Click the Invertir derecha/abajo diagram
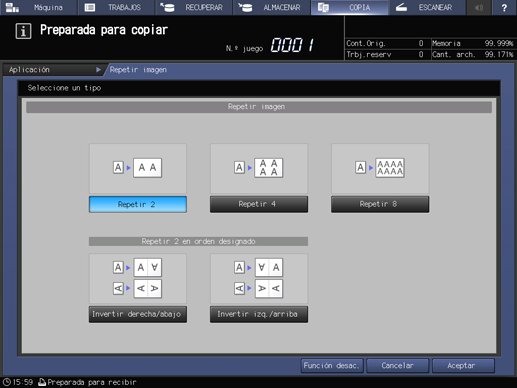This screenshot has width=517, height=388. pos(138,278)
